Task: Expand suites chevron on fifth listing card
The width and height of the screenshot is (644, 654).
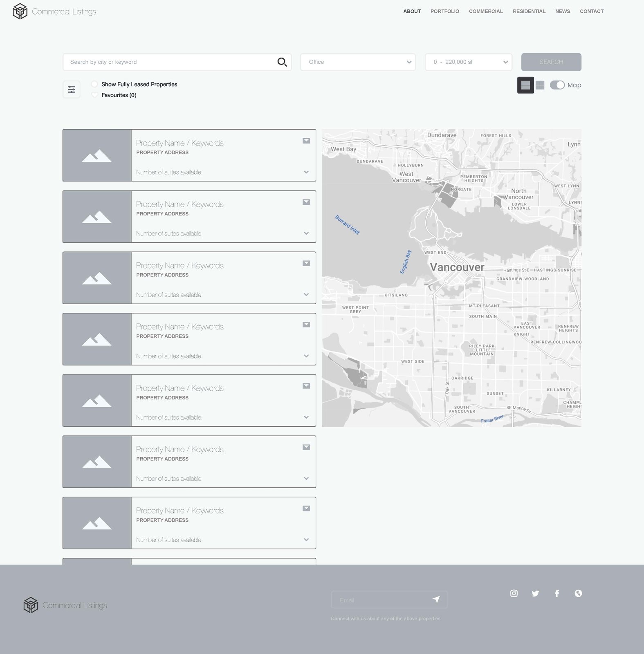Action: (306, 417)
